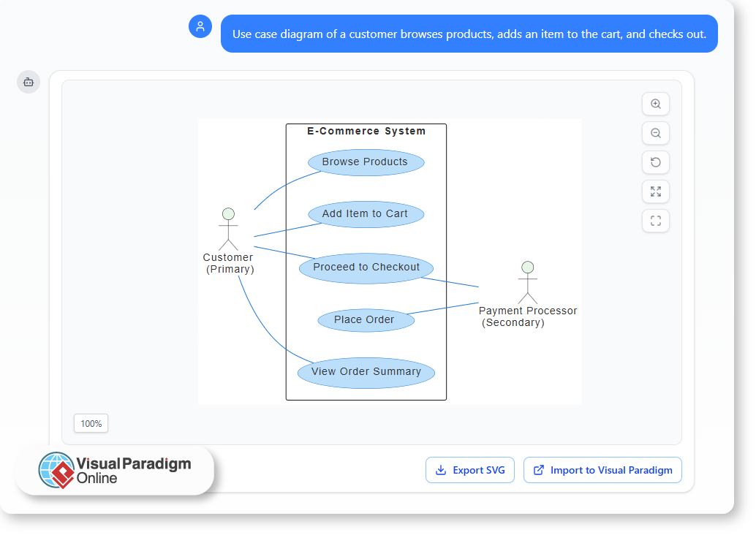Select the Place Order use case

click(366, 320)
